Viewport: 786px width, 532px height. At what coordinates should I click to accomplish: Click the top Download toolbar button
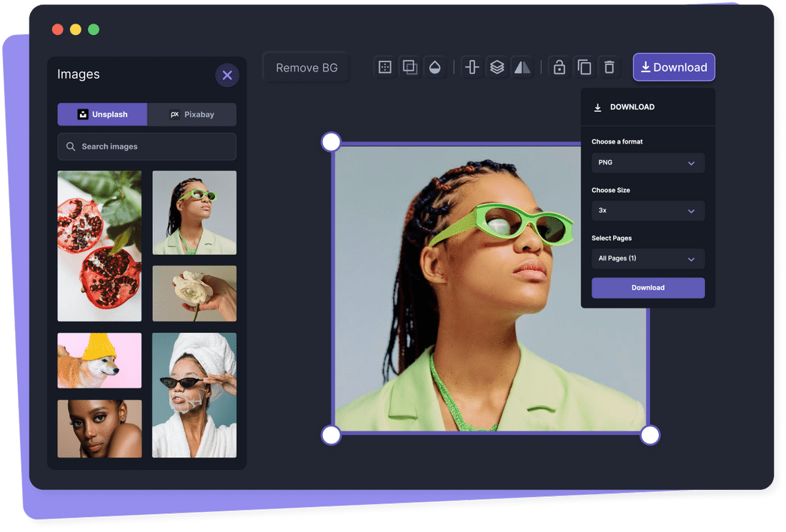pyautogui.click(x=674, y=67)
